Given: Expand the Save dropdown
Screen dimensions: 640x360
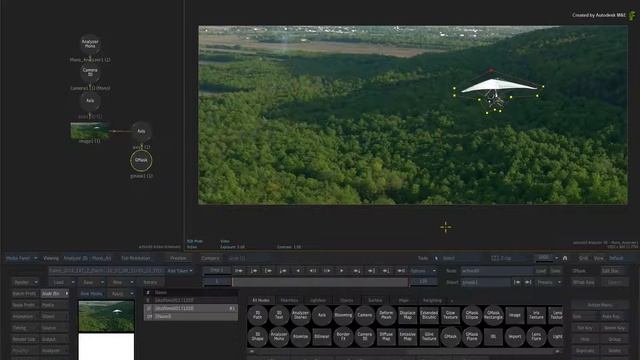Looking at the screenshot, I should 92,282.
